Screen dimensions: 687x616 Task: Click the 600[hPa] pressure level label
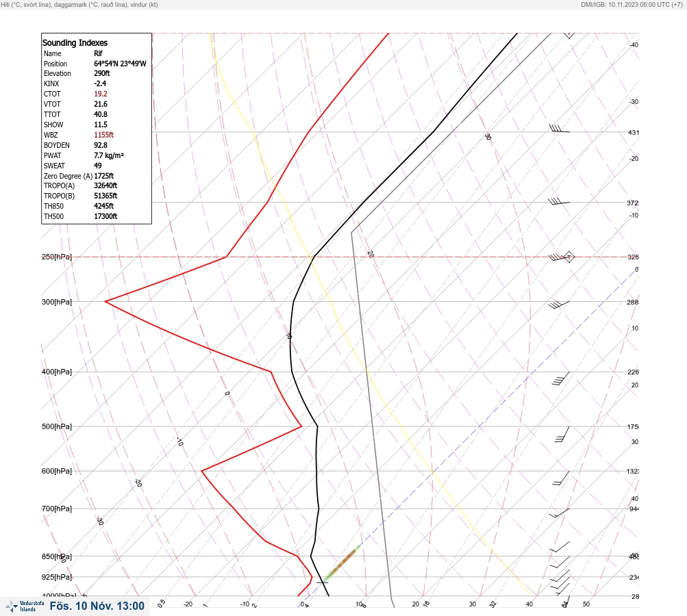click(x=57, y=471)
